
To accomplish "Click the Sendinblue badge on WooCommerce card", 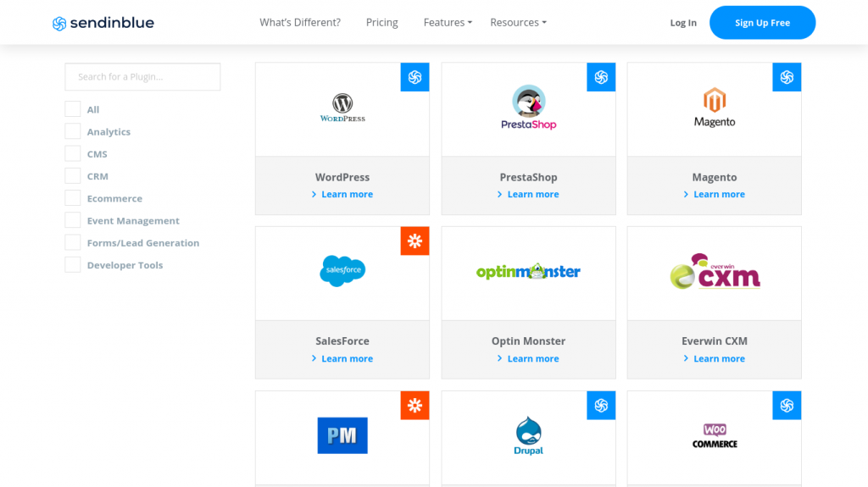I will click(x=787, y=406).
